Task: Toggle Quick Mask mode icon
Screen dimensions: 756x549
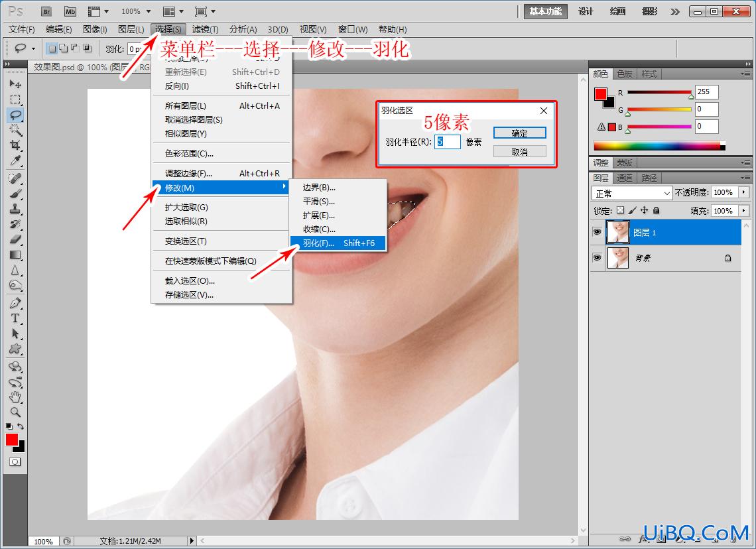Action: [15, 461]
